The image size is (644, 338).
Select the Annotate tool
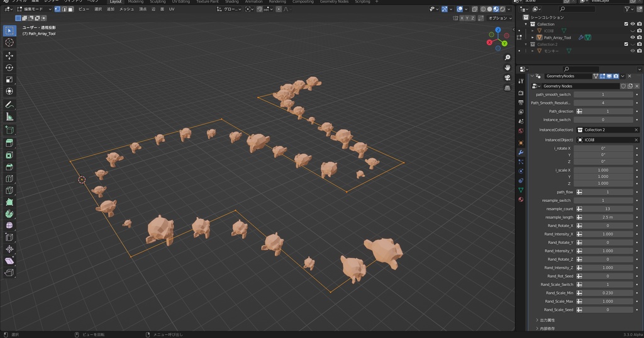[x=9, y=105]
